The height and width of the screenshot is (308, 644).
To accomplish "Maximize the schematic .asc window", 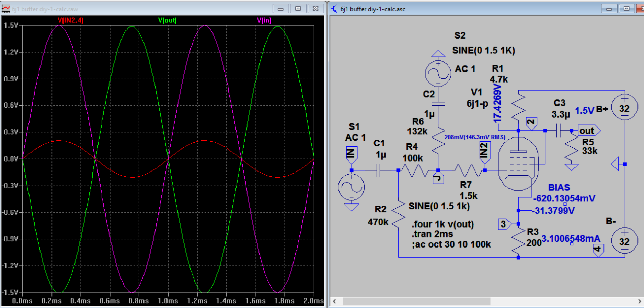I will (626, 9).
